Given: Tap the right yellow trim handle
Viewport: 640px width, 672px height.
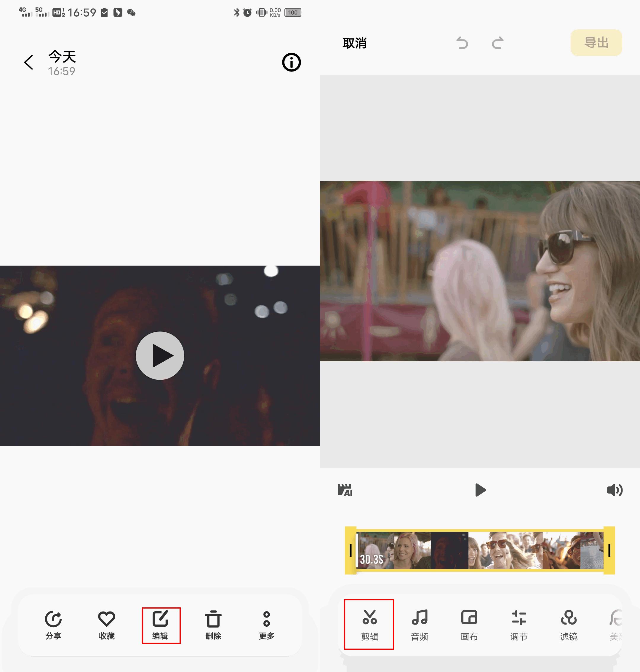Looking at the screenshot, I should pyautogui.click(x=609, y=550).
